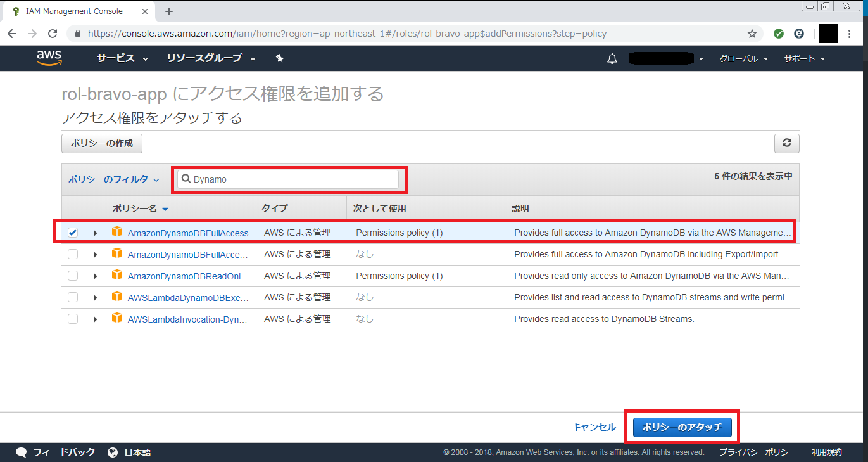Expand the AmazonDynamoDBFullAccess row details
This screenshot has height=462, width=868.
[95, 233]
